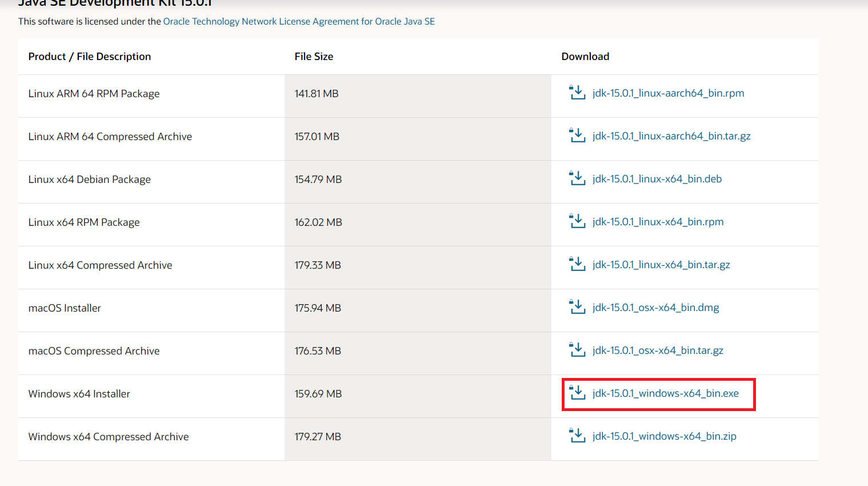Click download icon for jdk-15.0.1_linux-x64_bin.tar.gz
The image size is (868, 486).
tap(577, 264)
